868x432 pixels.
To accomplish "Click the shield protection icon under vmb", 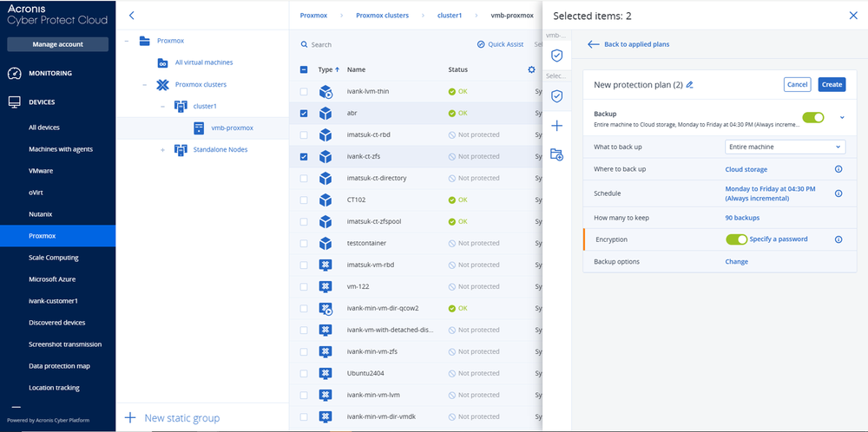I will click(557, 56).
